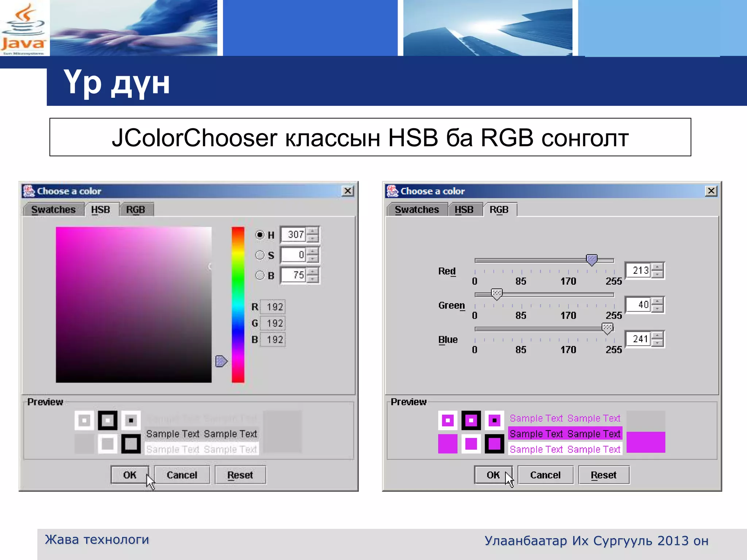Screen dimensions: 747x560
Task: Click Cancel in the left color dialog
Action: click(182, 475)
